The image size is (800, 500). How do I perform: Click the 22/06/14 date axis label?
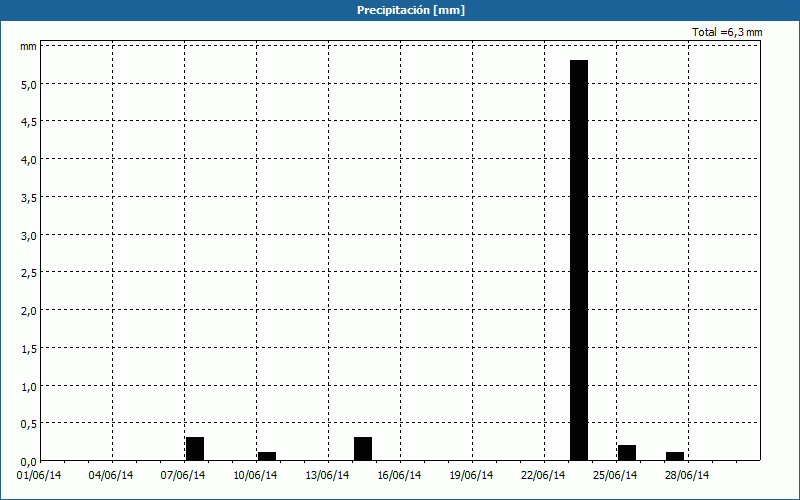tap(543, 476)
